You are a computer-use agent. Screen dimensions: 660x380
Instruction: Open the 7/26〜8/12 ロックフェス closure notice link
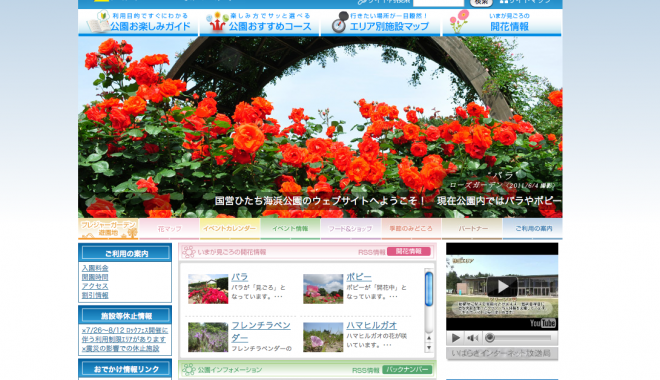coord(125,335)
